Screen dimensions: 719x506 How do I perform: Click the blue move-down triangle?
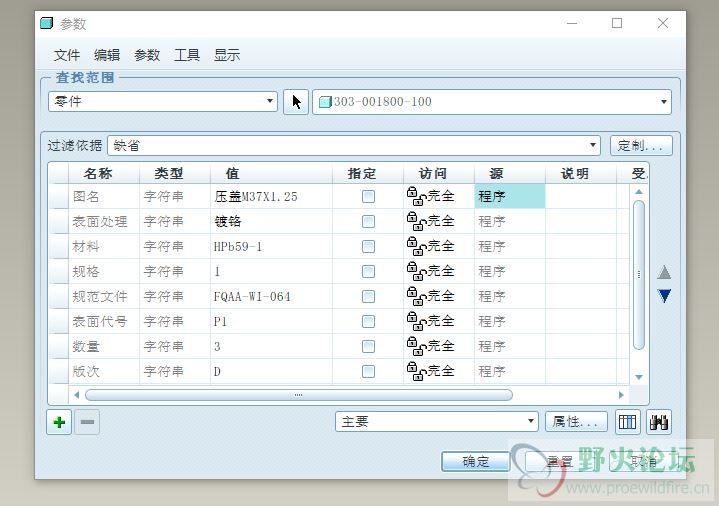(664, 296)
